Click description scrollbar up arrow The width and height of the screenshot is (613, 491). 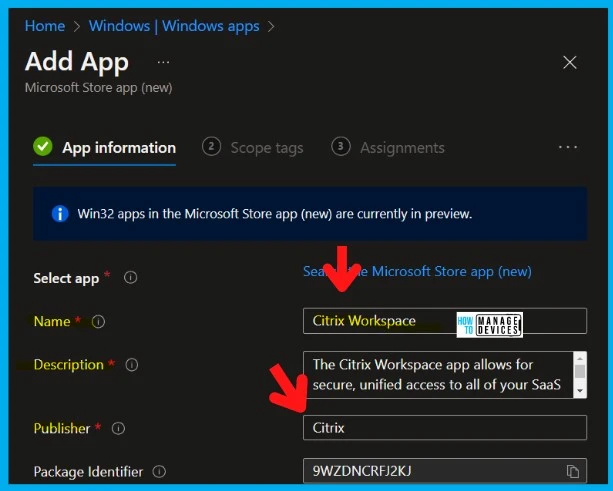[580, 358]
